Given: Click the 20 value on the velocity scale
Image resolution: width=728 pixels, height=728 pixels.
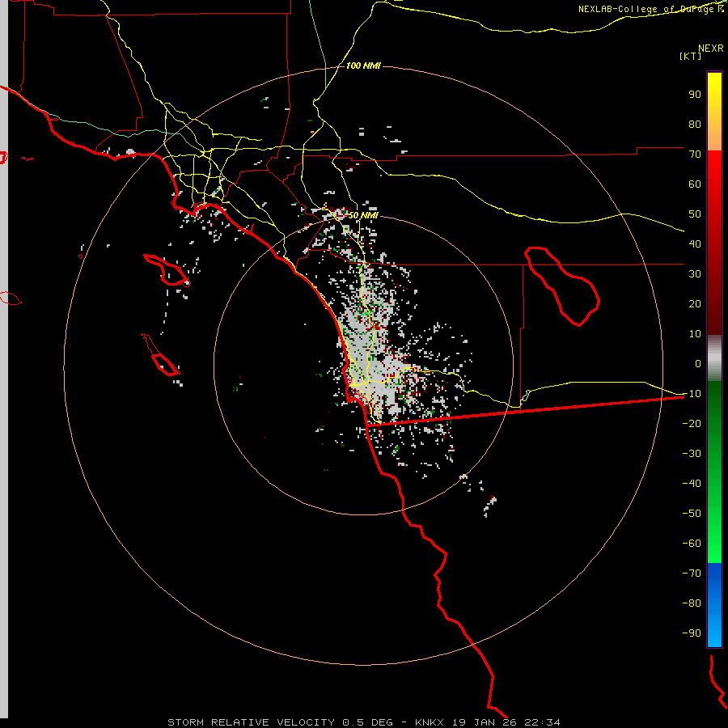Looking at the screenshot, I should 695,303.
